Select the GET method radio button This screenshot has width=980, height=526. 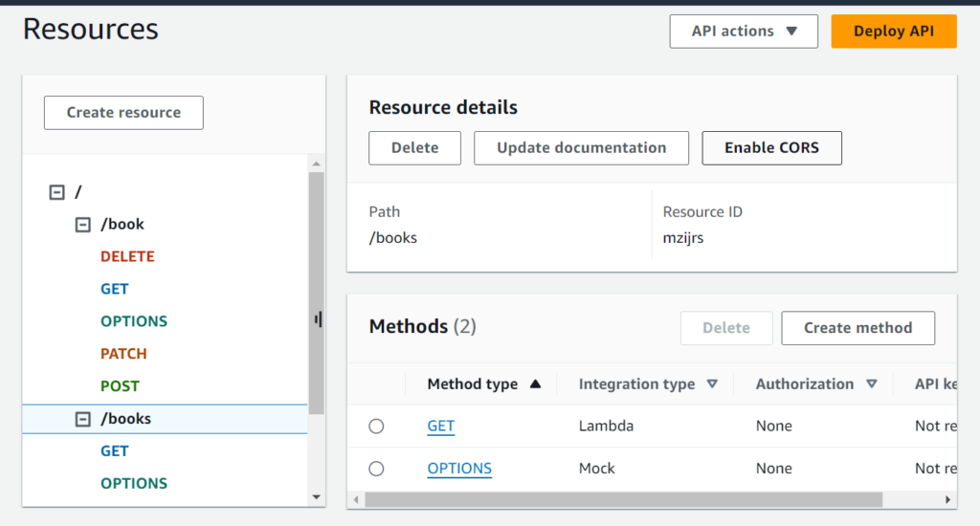pyautogui.click(x=376, y=427)
